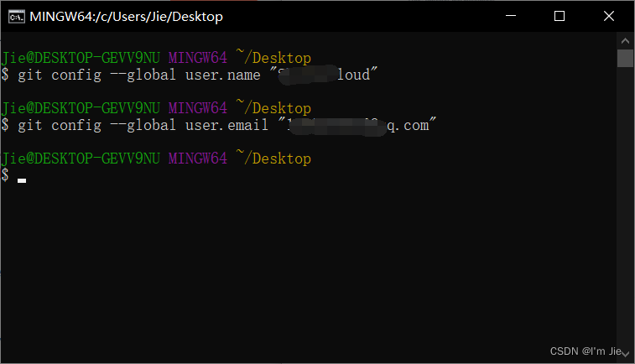Click the blurred user name value
Viewport: 635px width, 364px height.
(x=308, y=75)
